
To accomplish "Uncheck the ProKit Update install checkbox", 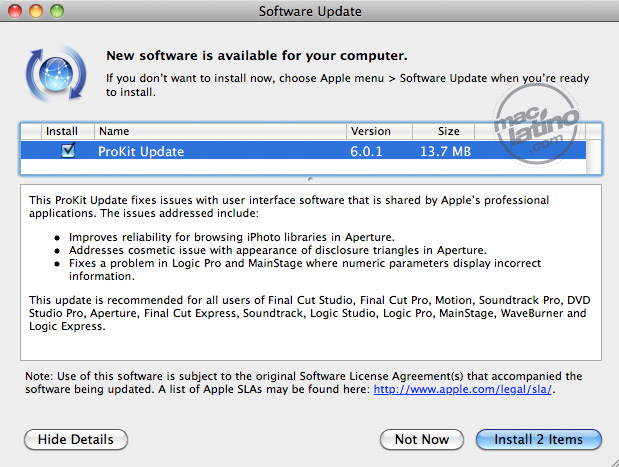I will (68, 150).
